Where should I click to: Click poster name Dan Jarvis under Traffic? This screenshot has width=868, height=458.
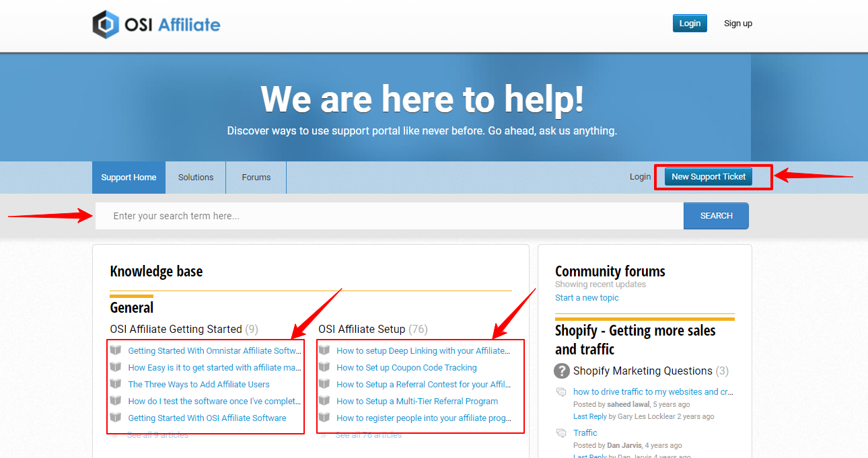624,445
